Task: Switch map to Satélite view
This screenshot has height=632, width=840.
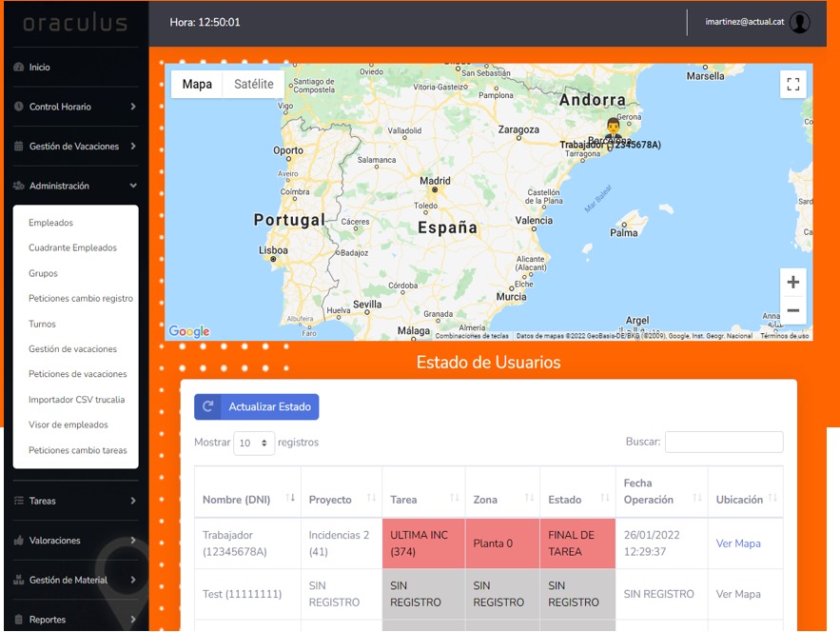Action: coord(253,84)
